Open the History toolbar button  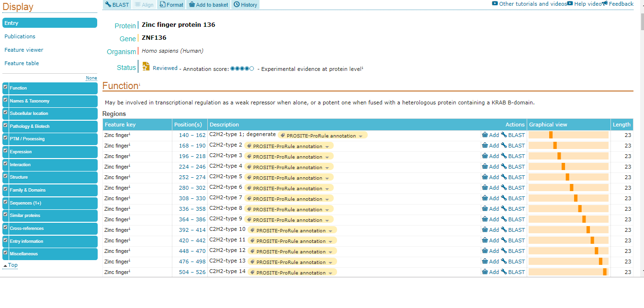click(245, 5)
